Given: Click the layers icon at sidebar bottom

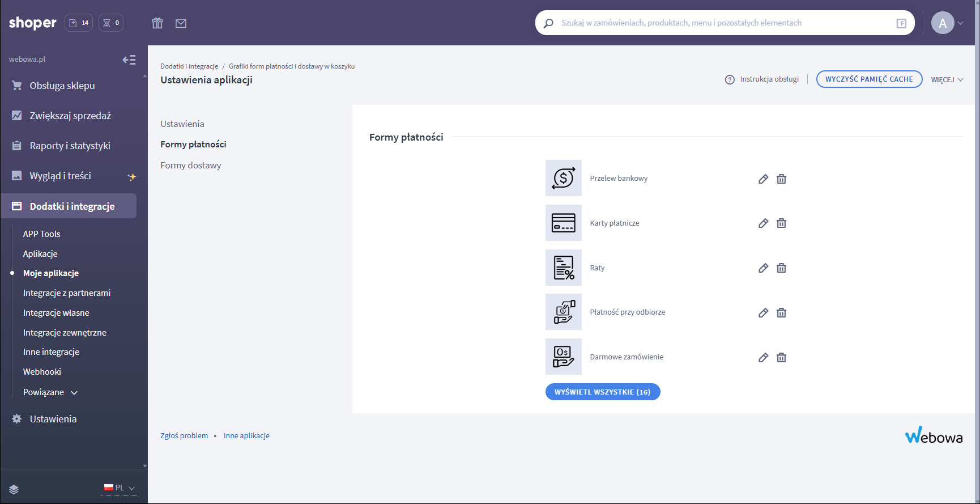Looking at the screenshot, I should [14, 489].
